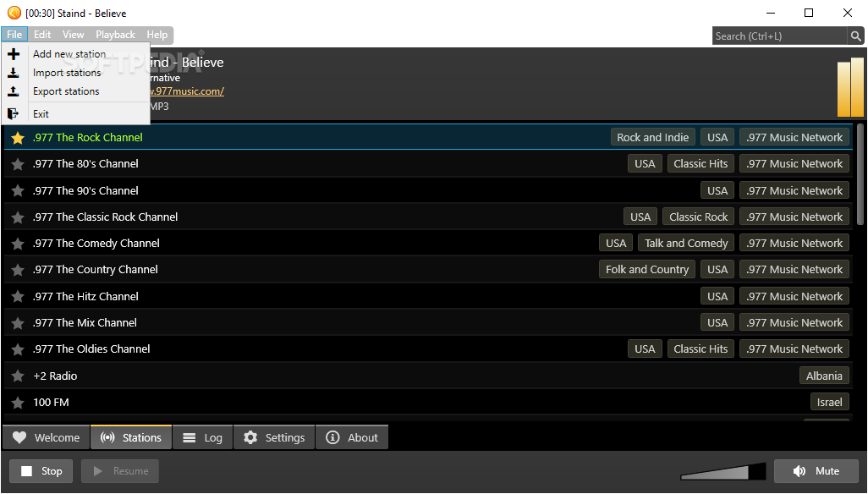
Task: Choose Export stations menu entry
Action: (x=76, y=91)
